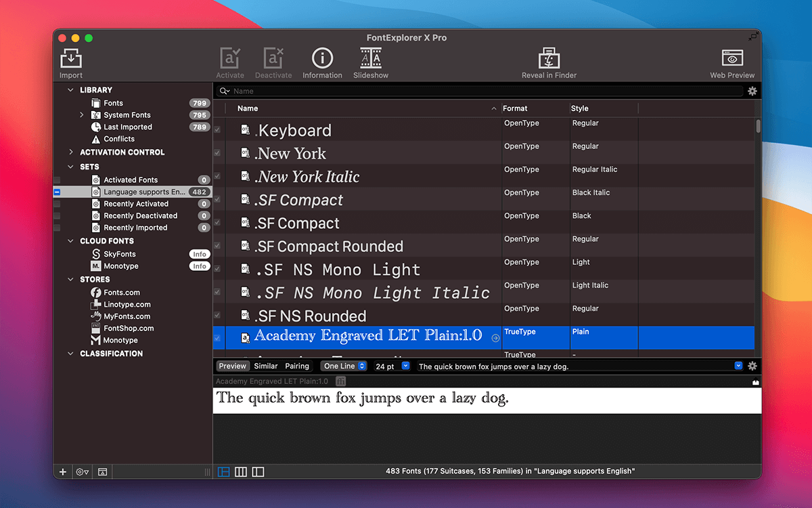Image resolution: width=812 pixels, height=508 pixels.
Task: Open Monotype under Stores
Action: pyautogui.click(x=120, y=340)
